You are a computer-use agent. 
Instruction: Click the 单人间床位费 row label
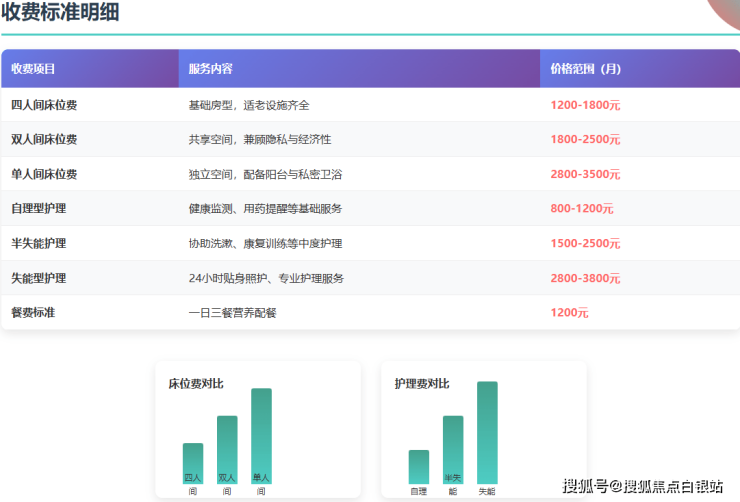[x=44, y=174]
